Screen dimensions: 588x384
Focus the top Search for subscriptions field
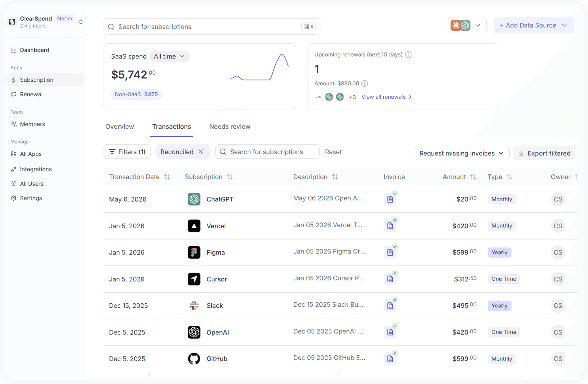(212, 26)
